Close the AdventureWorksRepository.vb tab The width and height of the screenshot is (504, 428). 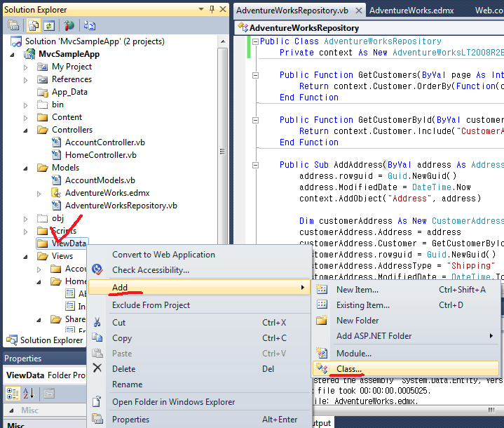tap(359, 11)
